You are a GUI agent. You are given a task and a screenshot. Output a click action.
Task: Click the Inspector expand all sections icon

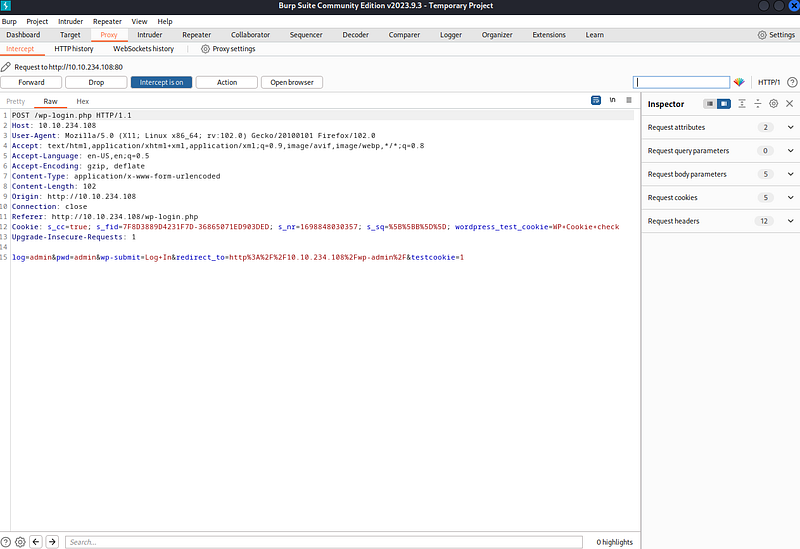point(742,104)
